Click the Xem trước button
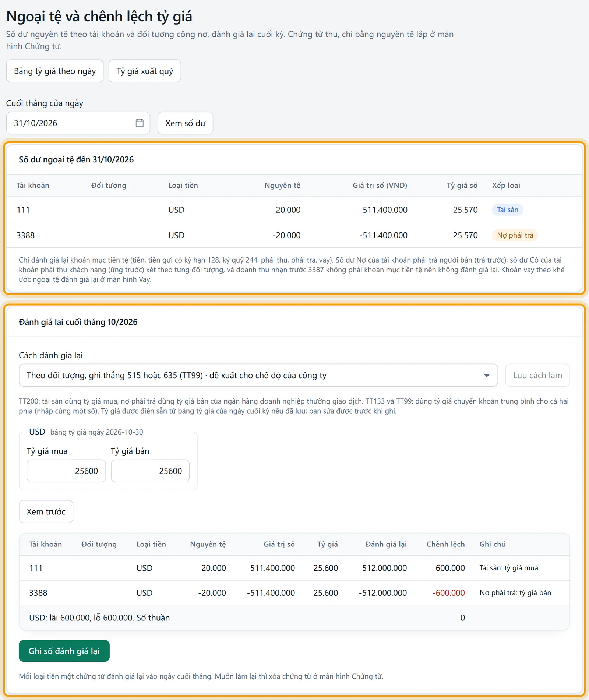The image size is (589, 700). [46, 511]
